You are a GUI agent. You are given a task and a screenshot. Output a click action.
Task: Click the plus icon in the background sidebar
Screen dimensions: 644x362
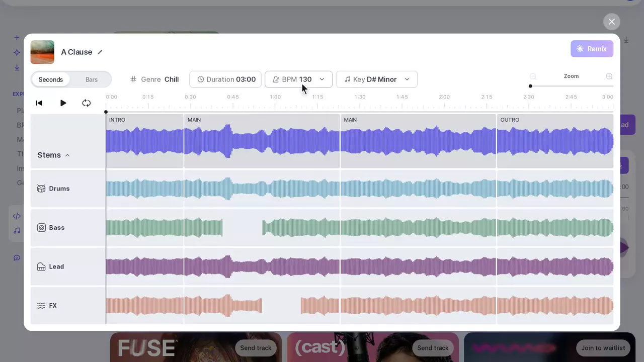[17, 38]
